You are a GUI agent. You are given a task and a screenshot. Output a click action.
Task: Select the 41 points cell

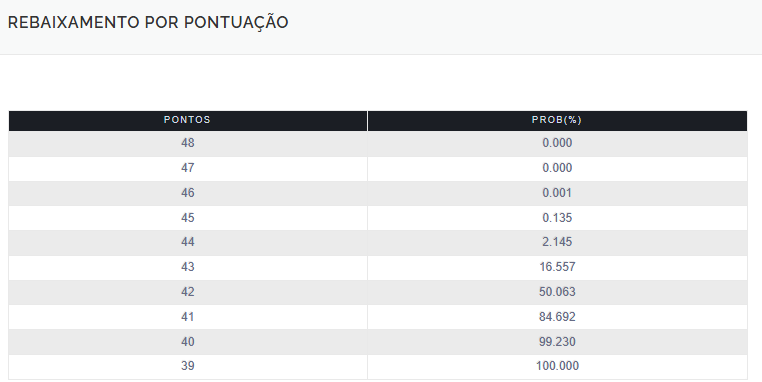[x=188, y=317]
